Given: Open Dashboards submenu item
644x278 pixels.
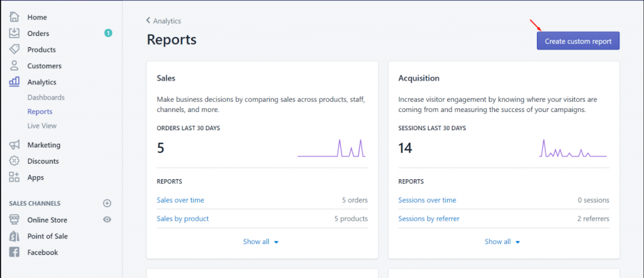Looking at the screenshot, I should [x=46, y=97].
